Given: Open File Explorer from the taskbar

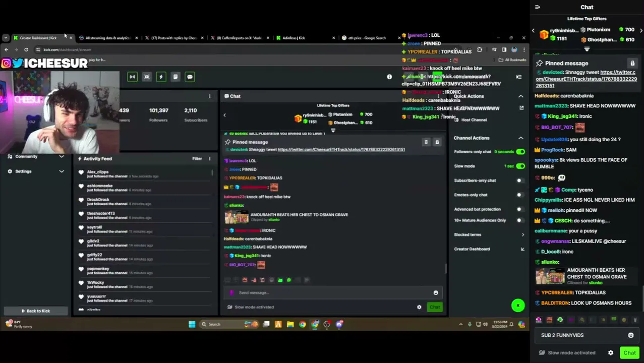Looking at the screenshot, I should pos(290,324).
